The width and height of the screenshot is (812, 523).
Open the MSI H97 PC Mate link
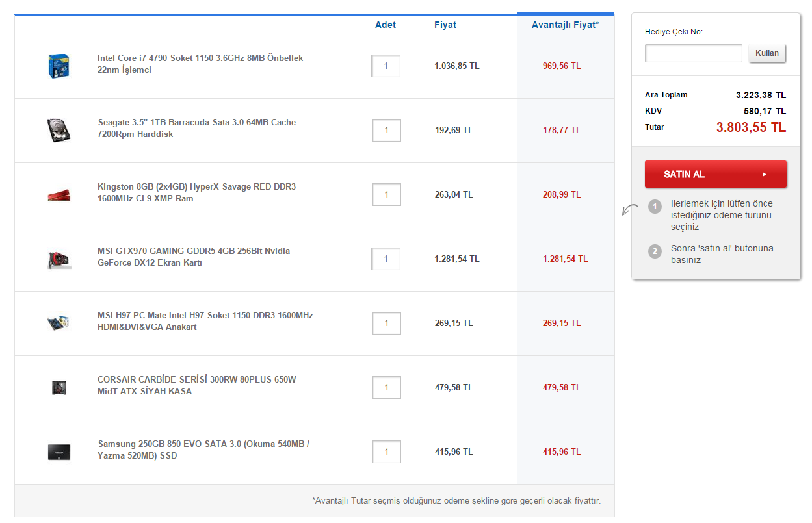205,321
